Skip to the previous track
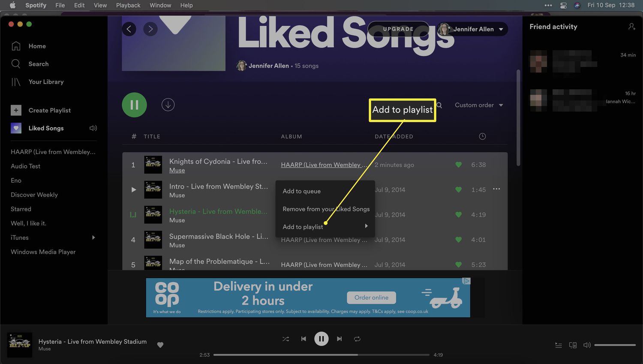The width and height of the screenshot is (643, 364). (303, 339)
